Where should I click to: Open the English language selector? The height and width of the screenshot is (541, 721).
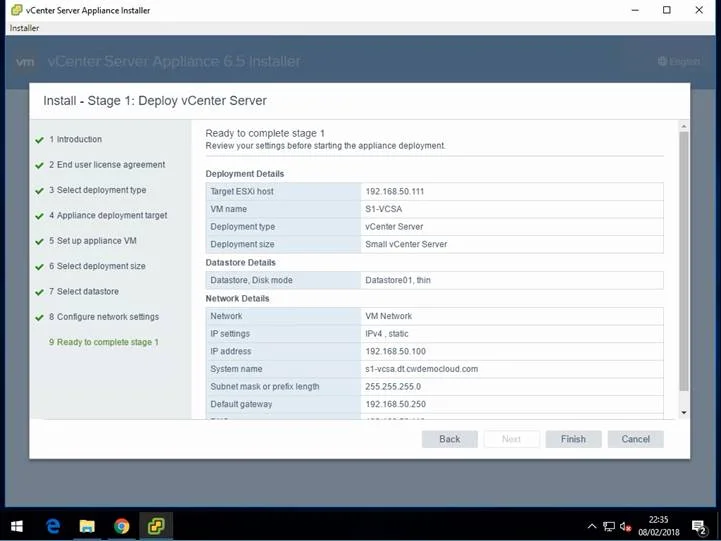tap(679, 61)
